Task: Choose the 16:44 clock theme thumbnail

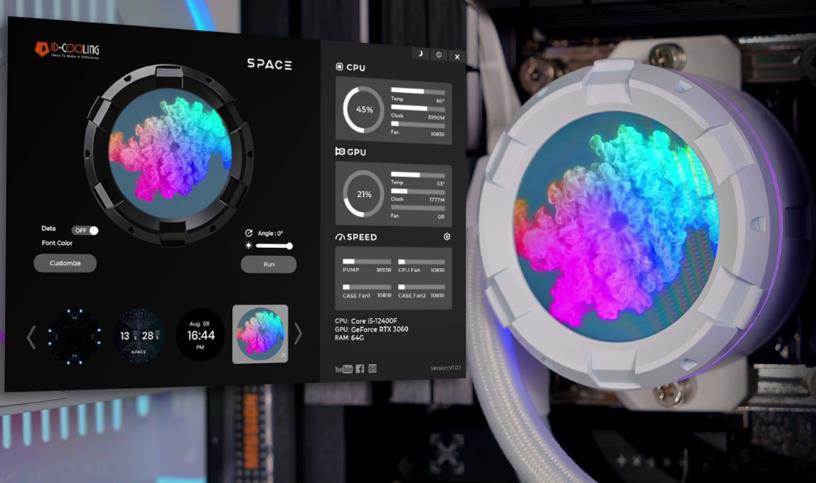Action: 201,334
